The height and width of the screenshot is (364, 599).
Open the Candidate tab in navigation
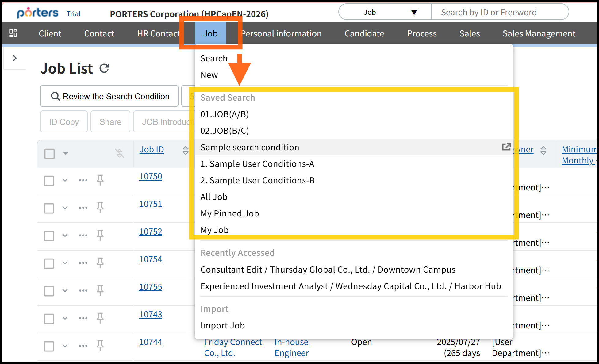pos(364,33)
